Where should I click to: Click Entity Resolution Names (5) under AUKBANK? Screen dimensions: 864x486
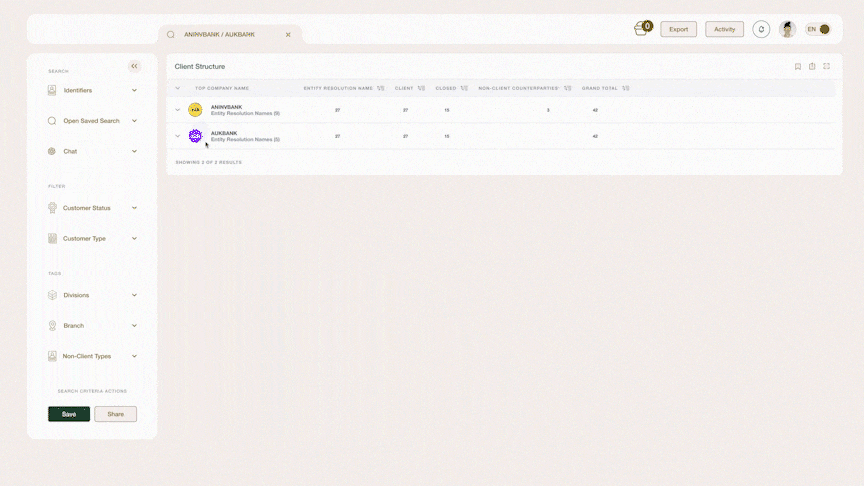pyautogui.click(x=245, y=139)
